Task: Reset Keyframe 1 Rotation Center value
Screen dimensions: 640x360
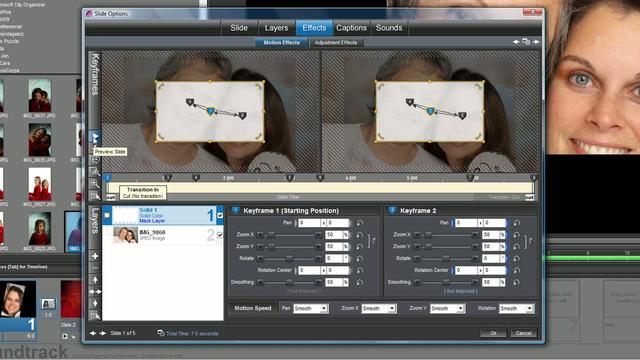Action: [359, 270]
